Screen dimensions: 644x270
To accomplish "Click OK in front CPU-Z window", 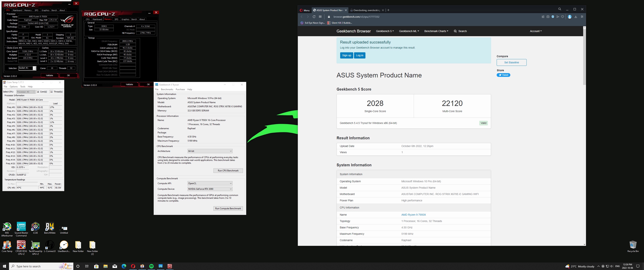I will [148, 84].
